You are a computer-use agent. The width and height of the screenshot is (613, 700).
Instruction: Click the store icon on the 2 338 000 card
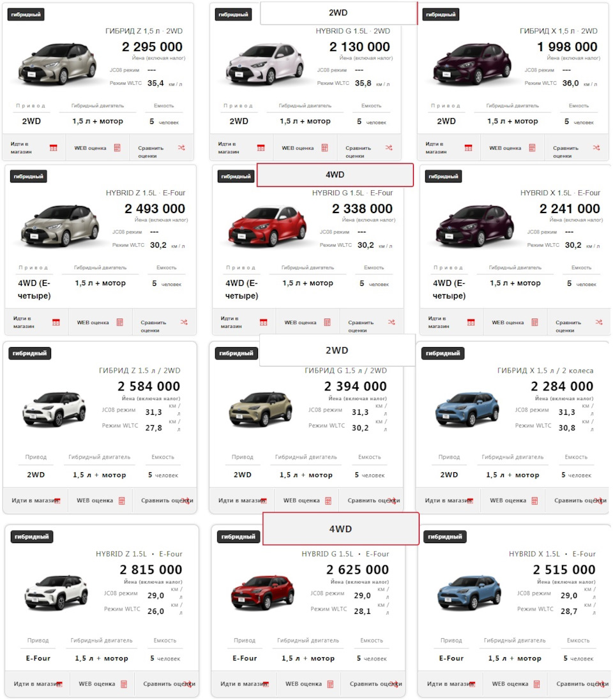point(264,322)
